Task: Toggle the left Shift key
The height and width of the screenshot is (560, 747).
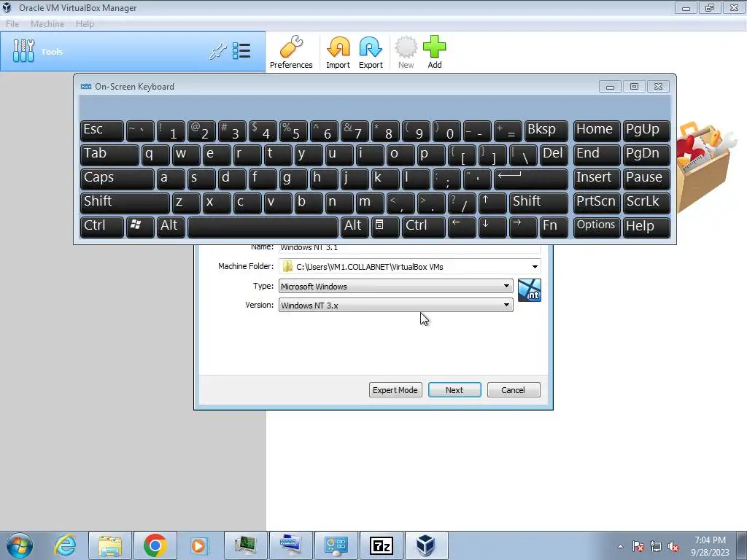Action: click(125, 203)
